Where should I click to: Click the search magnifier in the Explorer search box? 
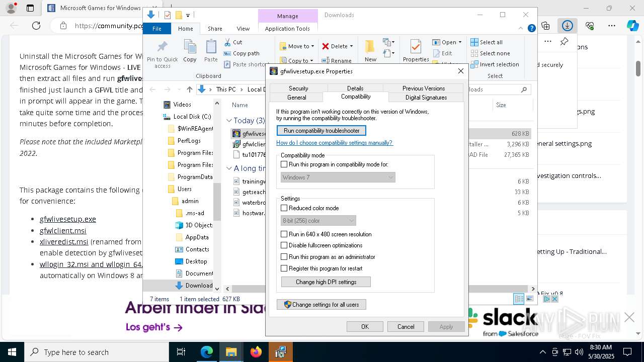[x=524, y=89]
